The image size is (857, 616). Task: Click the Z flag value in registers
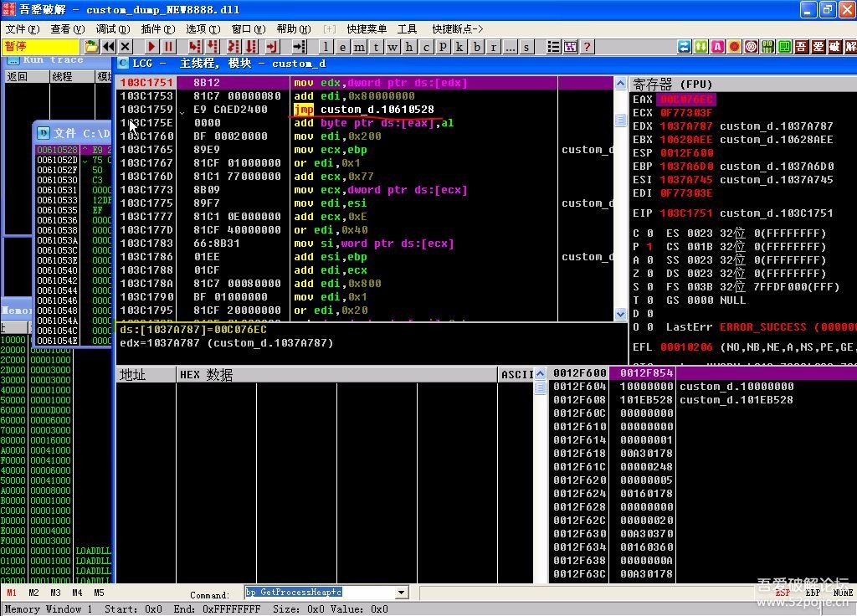[x=649, y=274]
